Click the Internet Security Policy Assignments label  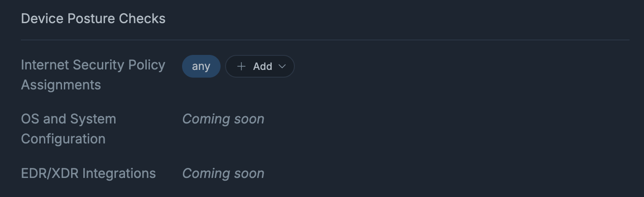(x=93, y=74)
